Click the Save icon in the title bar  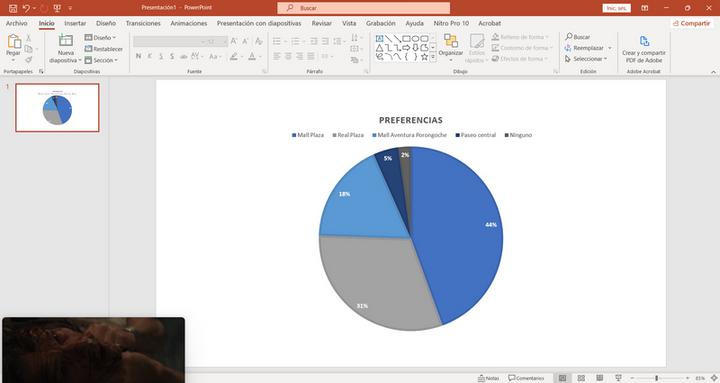click(13, 8)
